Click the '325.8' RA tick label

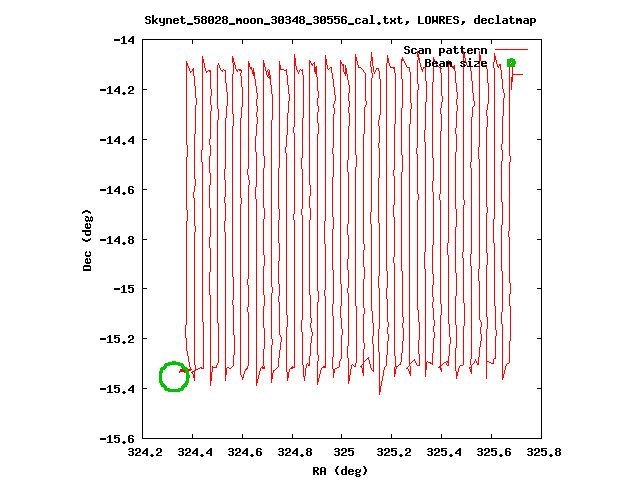click(x=544, y=452)
